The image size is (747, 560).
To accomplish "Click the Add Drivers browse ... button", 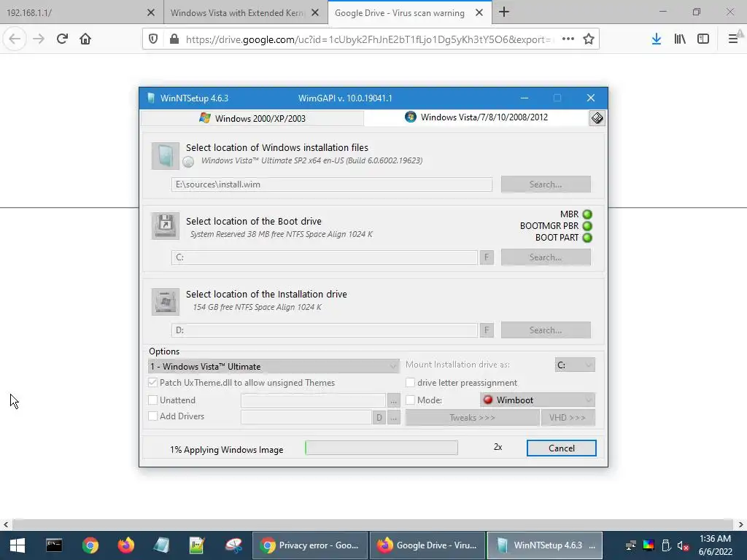I will [393, 418].
